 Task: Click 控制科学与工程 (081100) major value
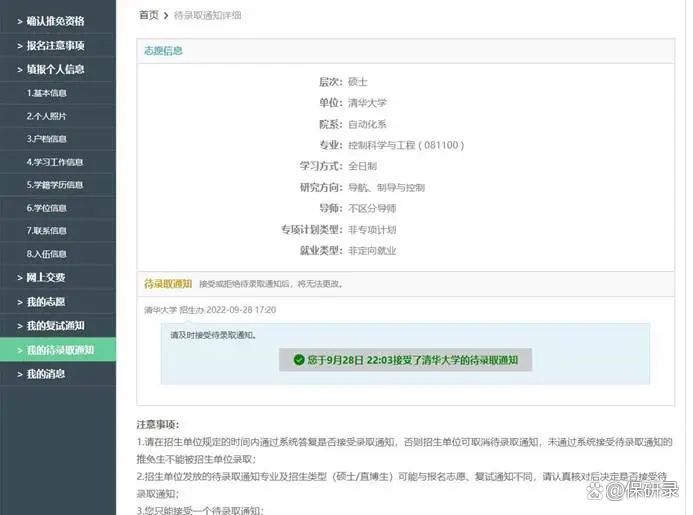coord(406,145)
